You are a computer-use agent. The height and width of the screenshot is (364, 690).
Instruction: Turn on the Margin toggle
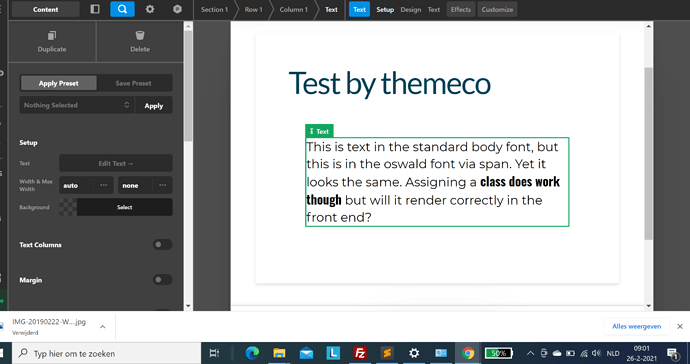pyautogui.click(x=162, y=280)
